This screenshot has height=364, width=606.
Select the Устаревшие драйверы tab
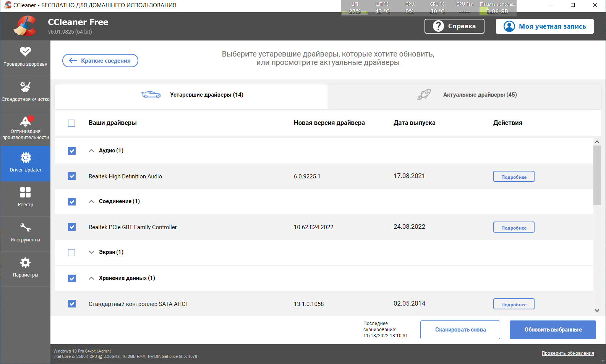pos(191,95)
